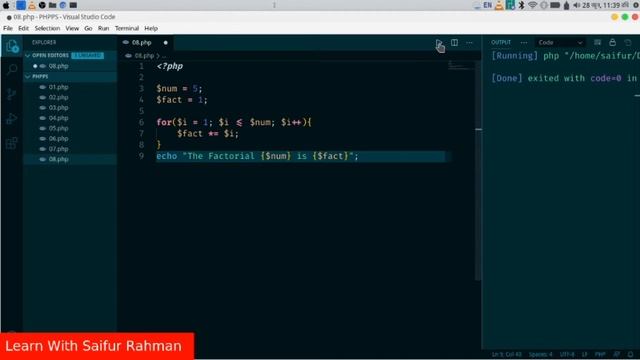Click the VLC cone icon in menu bar
Viewport: 640px width, 360px height.
tap(499, 5)
